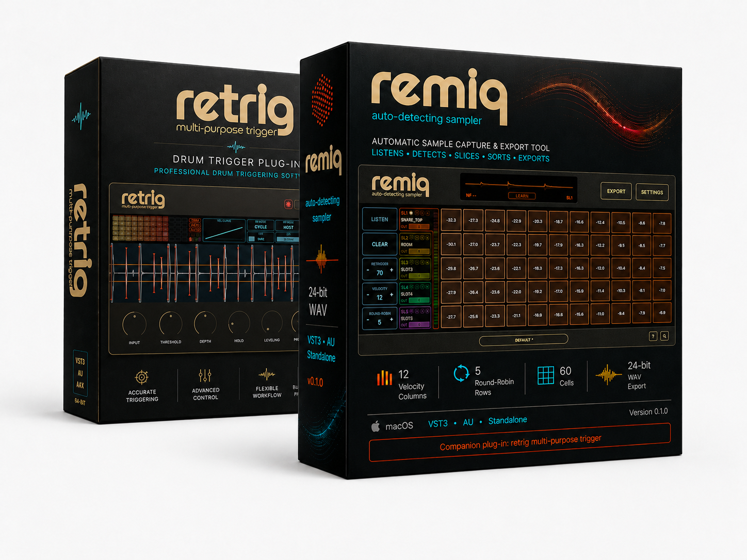747x560 pixels.
Task: Select the cell showing -27.3
Action: point(473,220)
